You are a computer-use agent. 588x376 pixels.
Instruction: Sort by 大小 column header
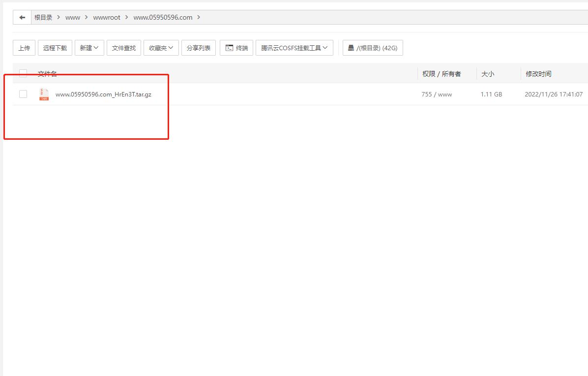488,73
